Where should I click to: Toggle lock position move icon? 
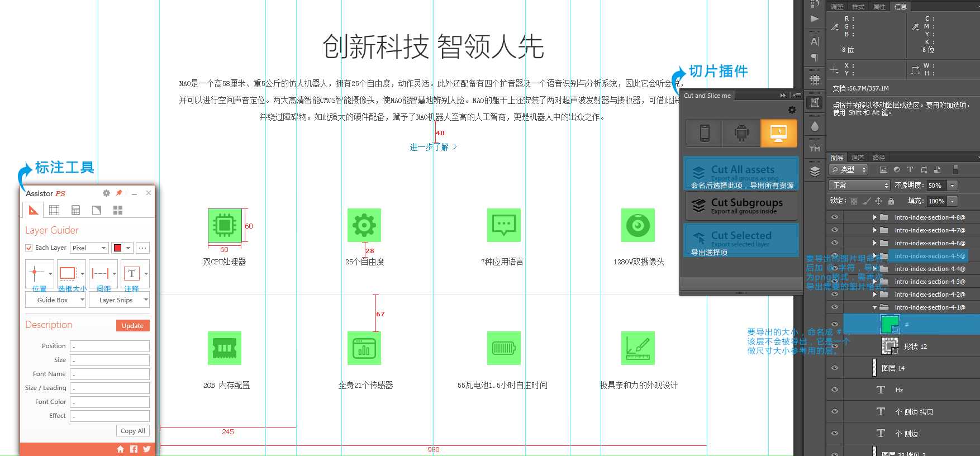click(878, 201)
